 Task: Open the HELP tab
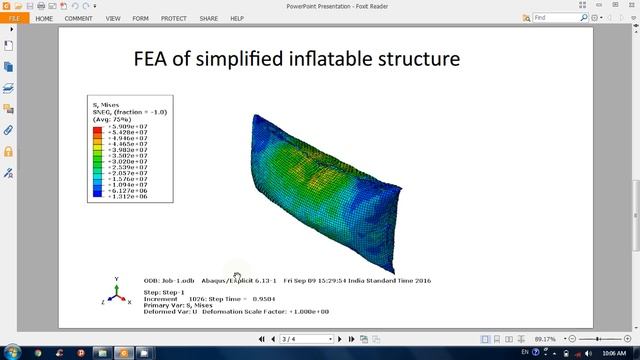tap(237, 18)
